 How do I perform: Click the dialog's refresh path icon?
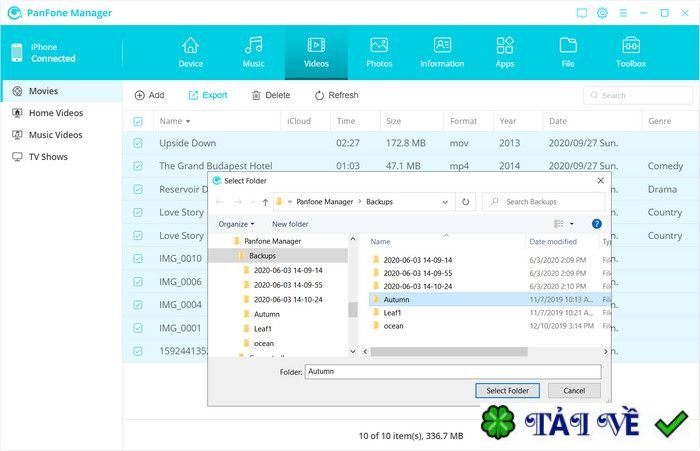465,202
